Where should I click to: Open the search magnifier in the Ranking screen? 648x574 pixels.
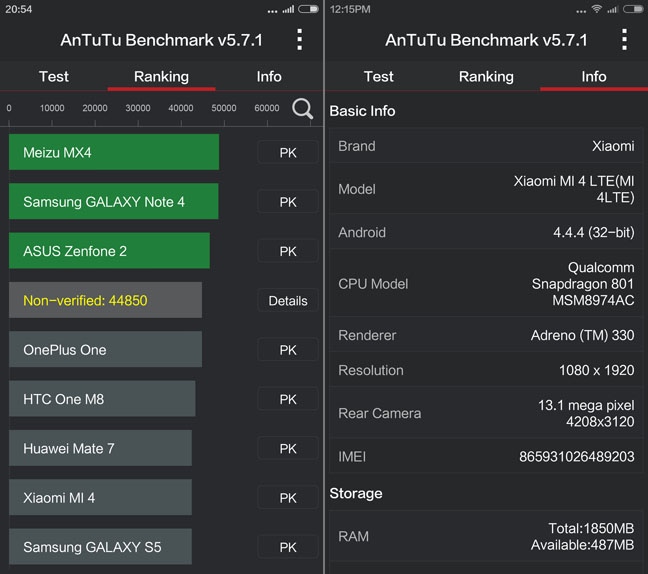pos(302,109)
